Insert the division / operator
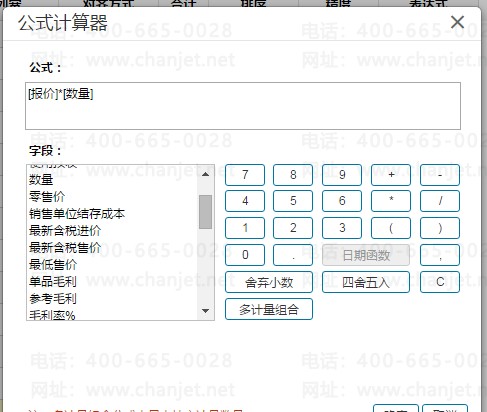The width and height of the screenshot is (487, 412). click(440, 201)
